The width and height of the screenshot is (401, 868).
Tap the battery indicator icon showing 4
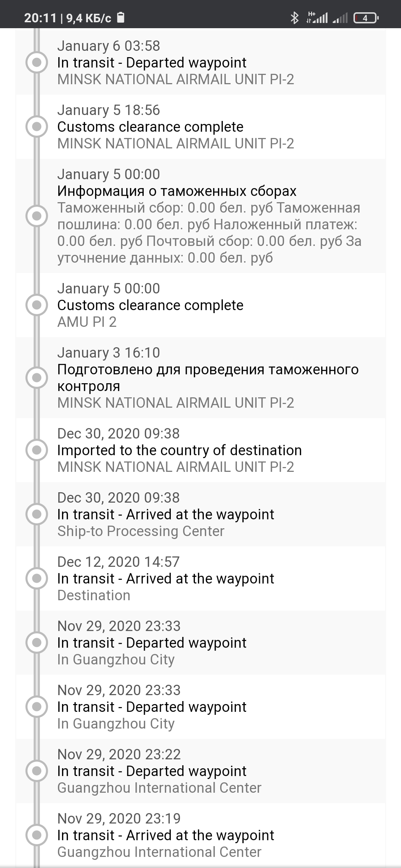(366, 18)
